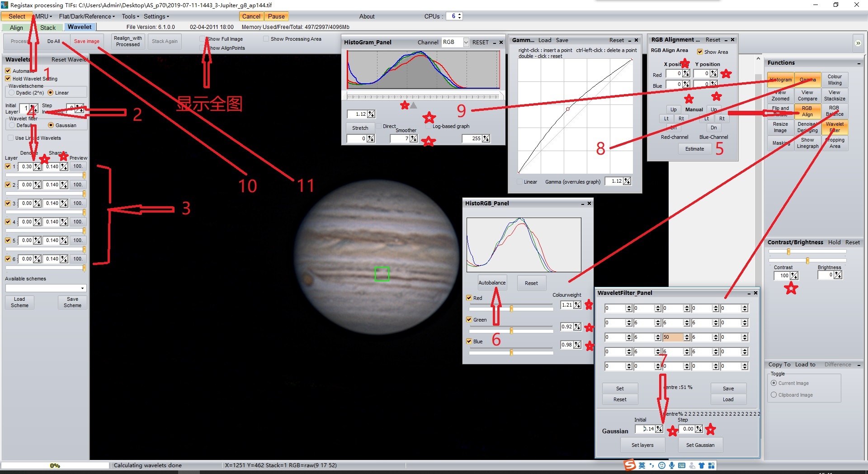
Task: Adjust the Red colourweight slider
Action: point(511,308)
